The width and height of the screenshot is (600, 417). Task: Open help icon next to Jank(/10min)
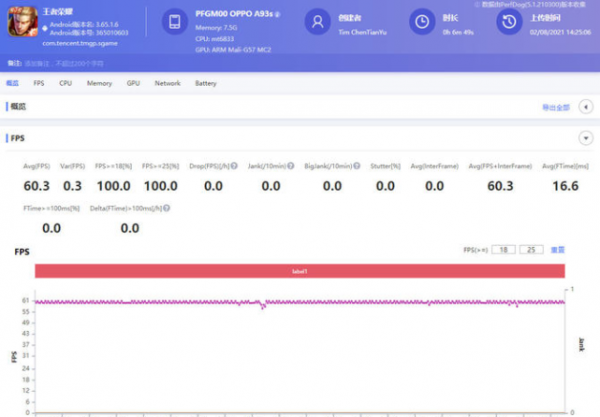click(290, 166)
